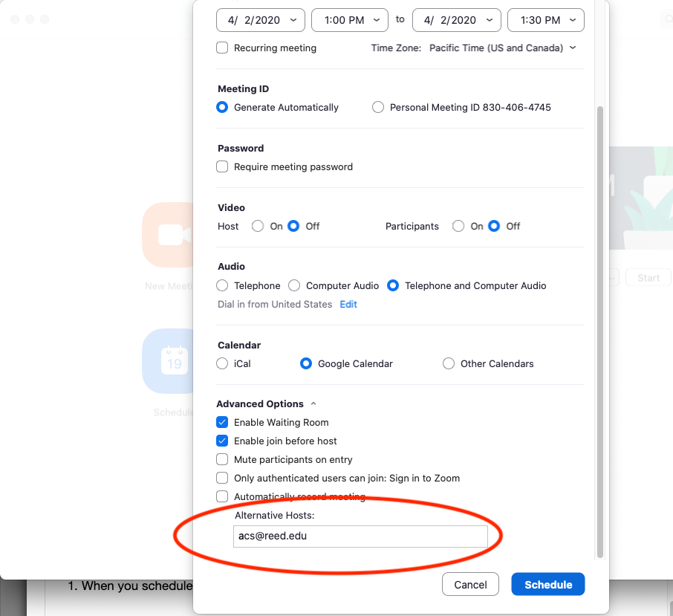Click the Alternative Hosts email field
Screen dimensions: 673x616
click(360, 536)
